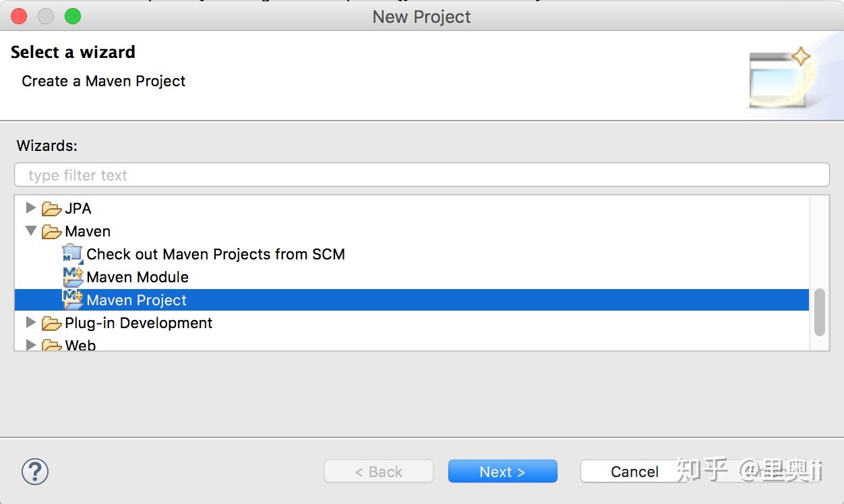Focus the type filter text field
Image resolution: width=844 pixels, height=504 pixels.
coord(421,175)
